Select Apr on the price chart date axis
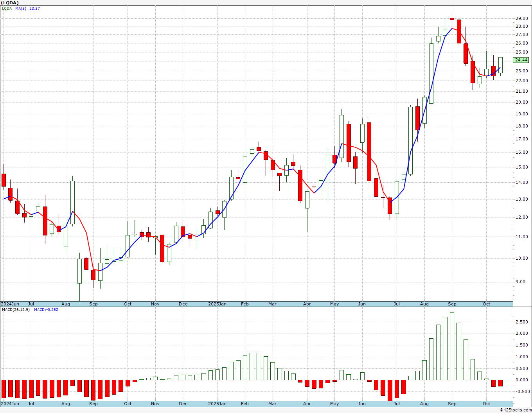The height and width of the screenshot is (413, 532). (307, 304)
